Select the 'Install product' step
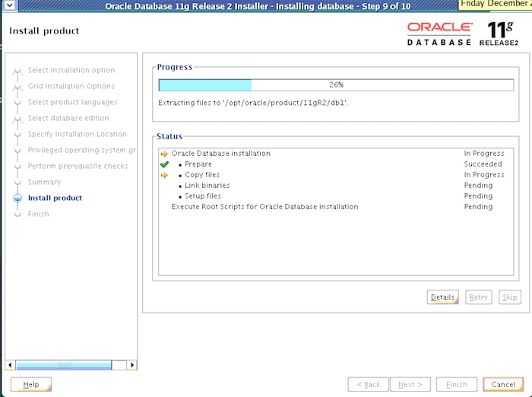 pos(55,198)
